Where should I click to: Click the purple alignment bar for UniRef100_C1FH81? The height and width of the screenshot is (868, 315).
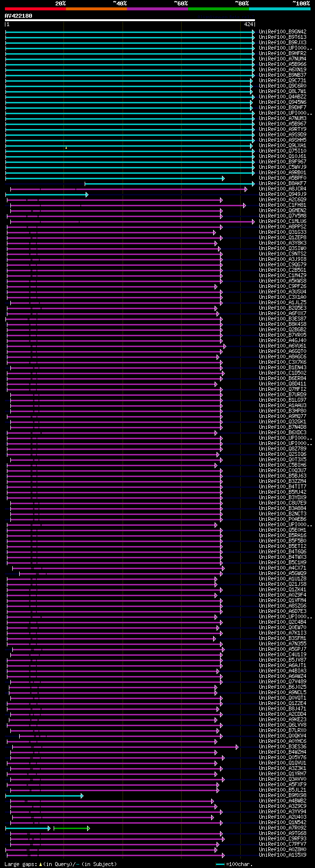[127, 205]
